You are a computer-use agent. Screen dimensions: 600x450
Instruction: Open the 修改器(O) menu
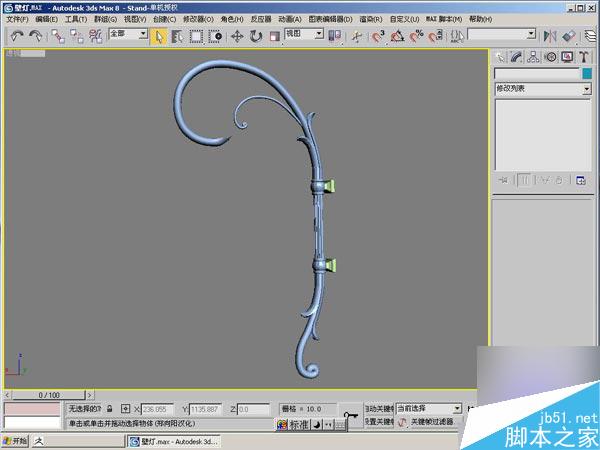(x=198, y=19)
